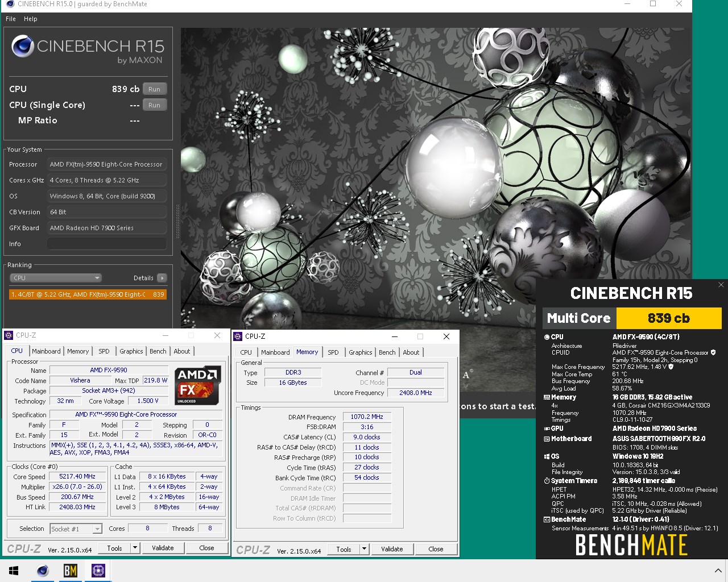This screenshot has height=582, width=728.
Task: Switch to Mainboard tab in right CPU-Z window
Action: click(275, 352)
